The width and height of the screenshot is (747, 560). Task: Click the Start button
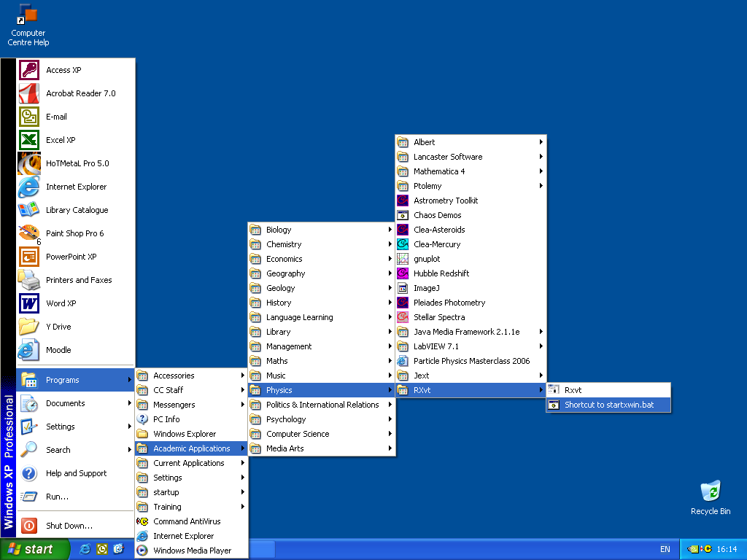point(35,549)
